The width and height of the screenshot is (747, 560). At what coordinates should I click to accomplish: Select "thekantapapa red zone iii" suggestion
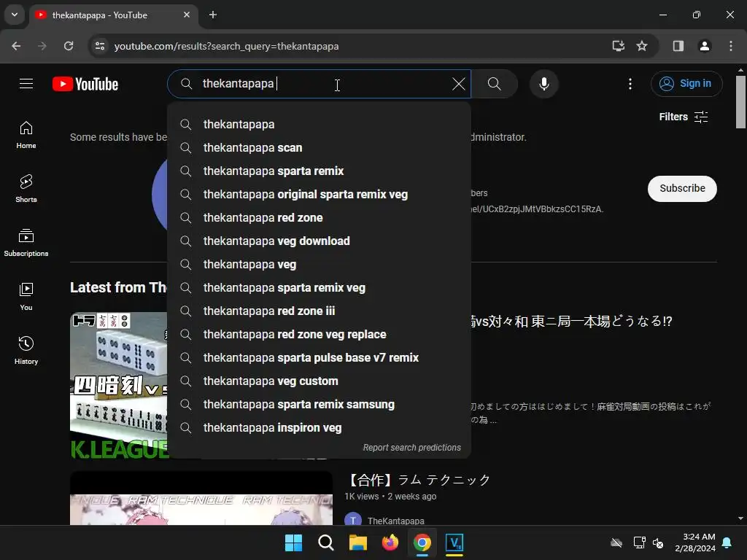pos(319,311)
